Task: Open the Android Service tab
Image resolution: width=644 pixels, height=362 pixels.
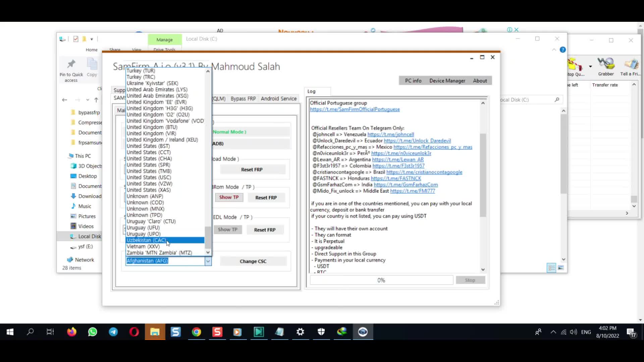Action: pyautogui.click(x=279, y=99)
